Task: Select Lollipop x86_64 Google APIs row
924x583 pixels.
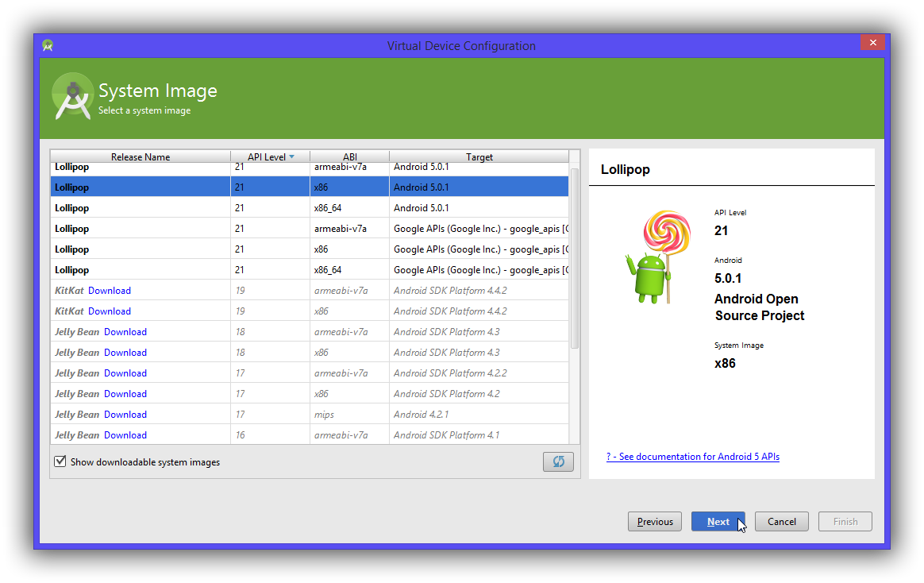Action: [310, 269]
